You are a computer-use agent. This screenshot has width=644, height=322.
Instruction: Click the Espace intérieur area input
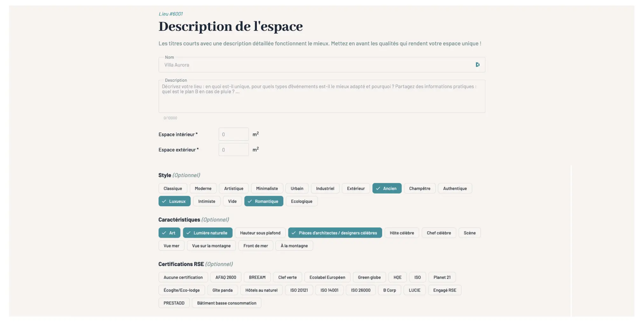233,134
